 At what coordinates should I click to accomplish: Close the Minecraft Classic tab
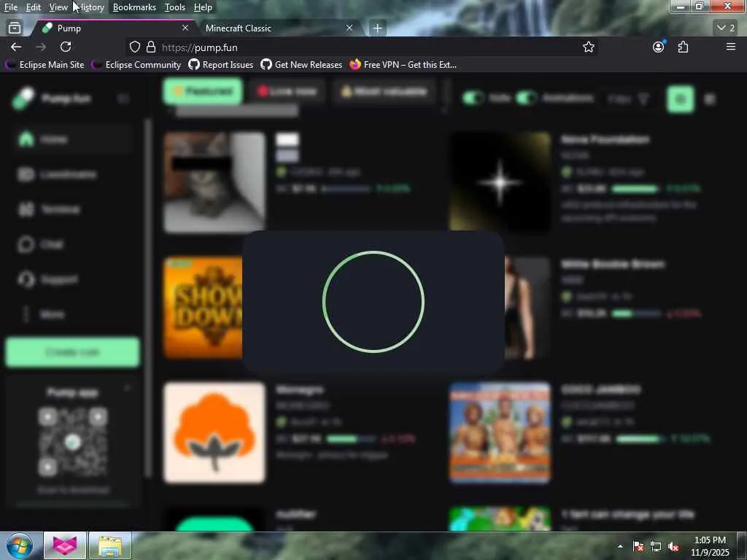349,28
